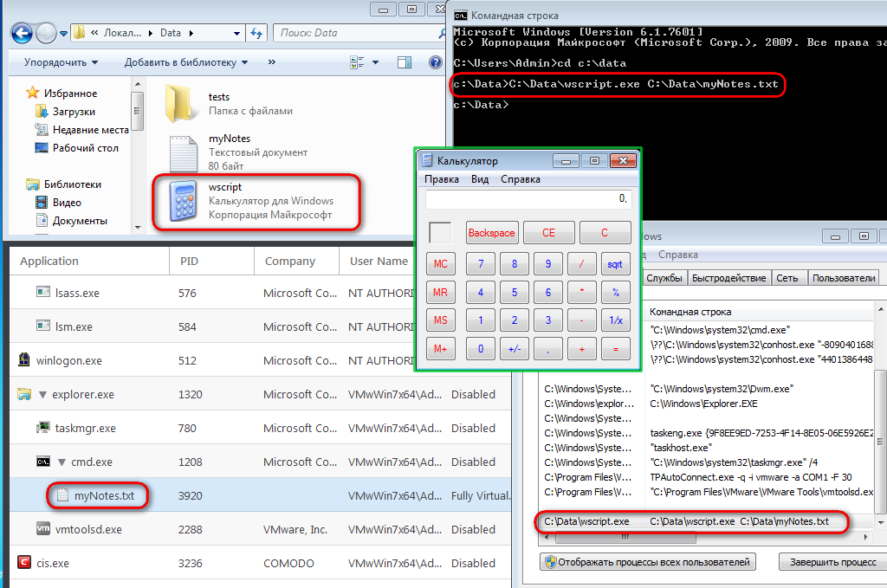Open the Упорядочить dropdown menu

click(x=62, y=62)
